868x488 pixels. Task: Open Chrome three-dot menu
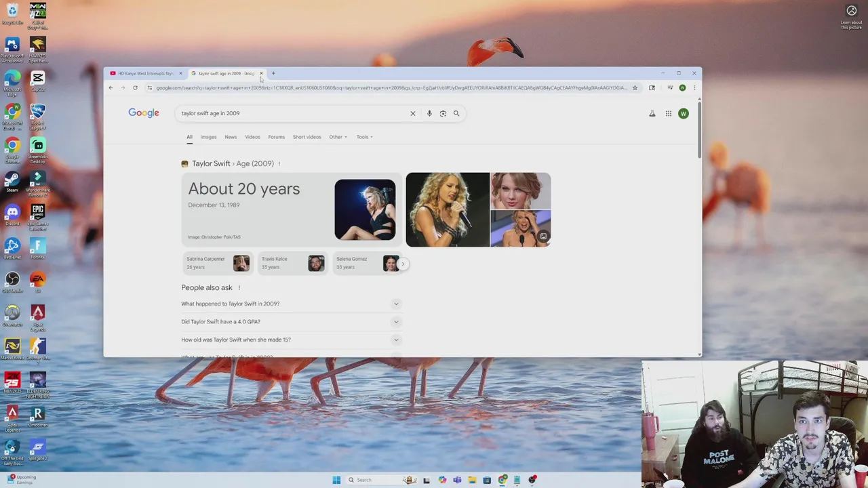pos(694,87)
